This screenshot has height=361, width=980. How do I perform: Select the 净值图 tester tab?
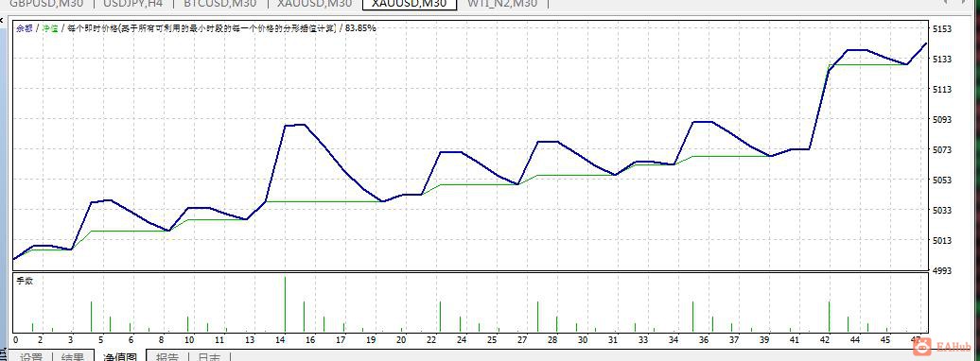tap(119, 356)
